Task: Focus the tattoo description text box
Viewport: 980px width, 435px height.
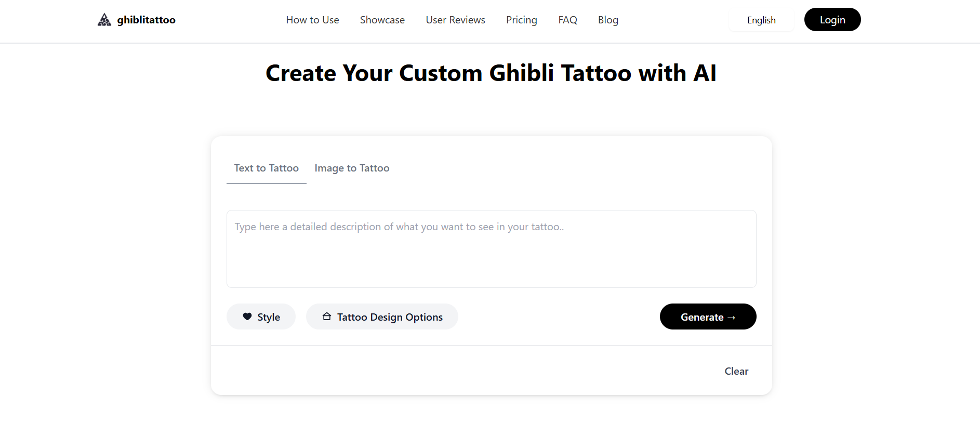Action: tap(491, 249)
